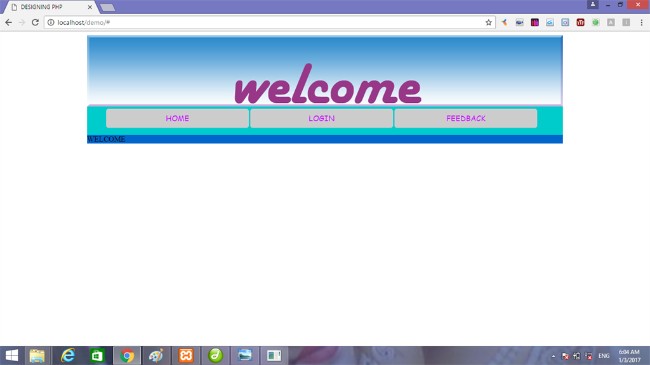This screenshot has height=365, width=650.
Task: Click the gray letter I extension icon
Action: click(x=626, y=22)
